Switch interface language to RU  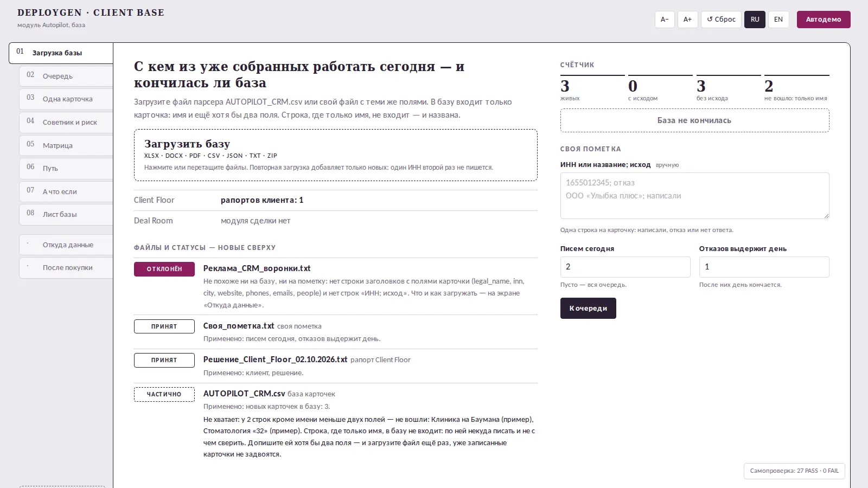[x=755, y=20]
